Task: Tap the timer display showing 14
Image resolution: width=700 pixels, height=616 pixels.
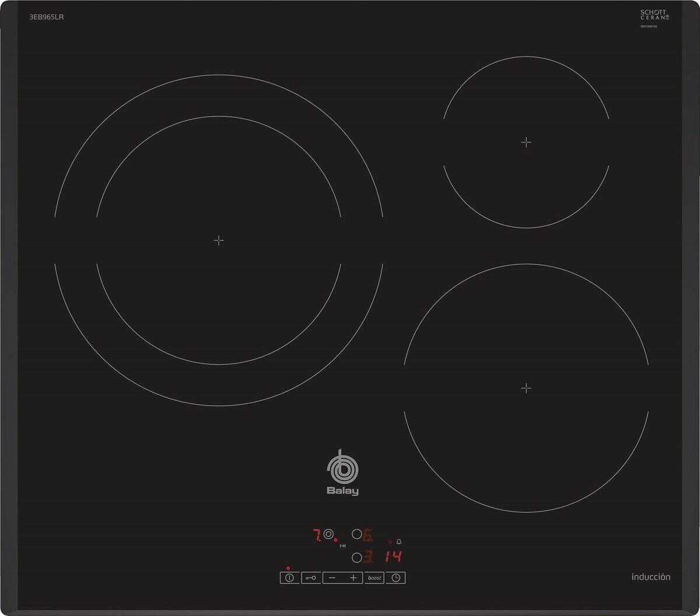Action: (394, 556)
